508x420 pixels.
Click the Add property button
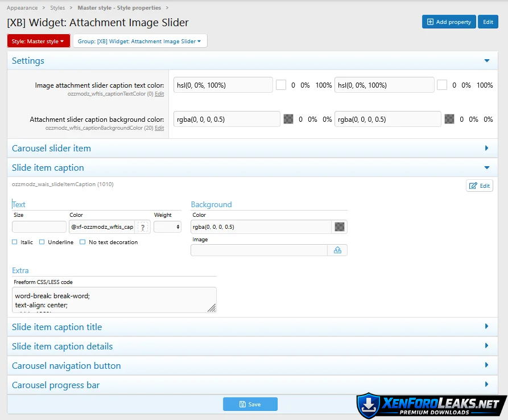[448, 22]
